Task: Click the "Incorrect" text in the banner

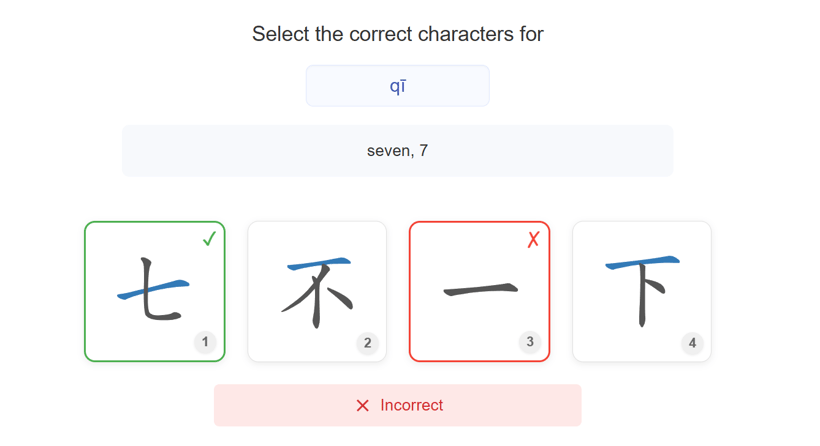Action: click(x=411, y=406)
